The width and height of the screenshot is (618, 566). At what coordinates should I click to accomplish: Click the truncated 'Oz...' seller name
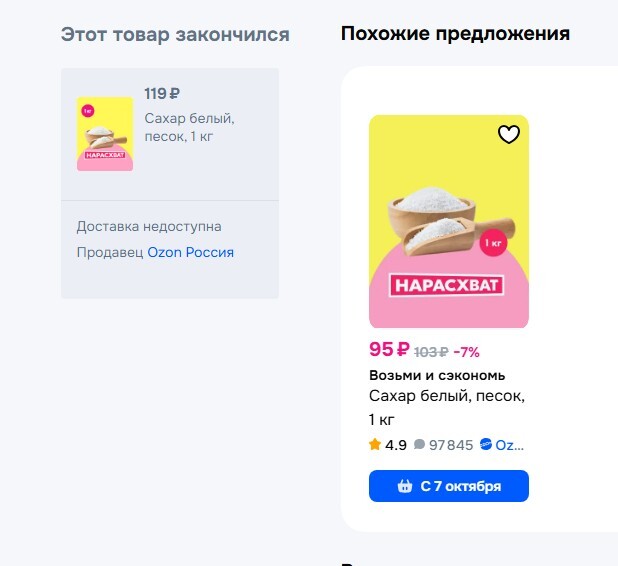510,445
